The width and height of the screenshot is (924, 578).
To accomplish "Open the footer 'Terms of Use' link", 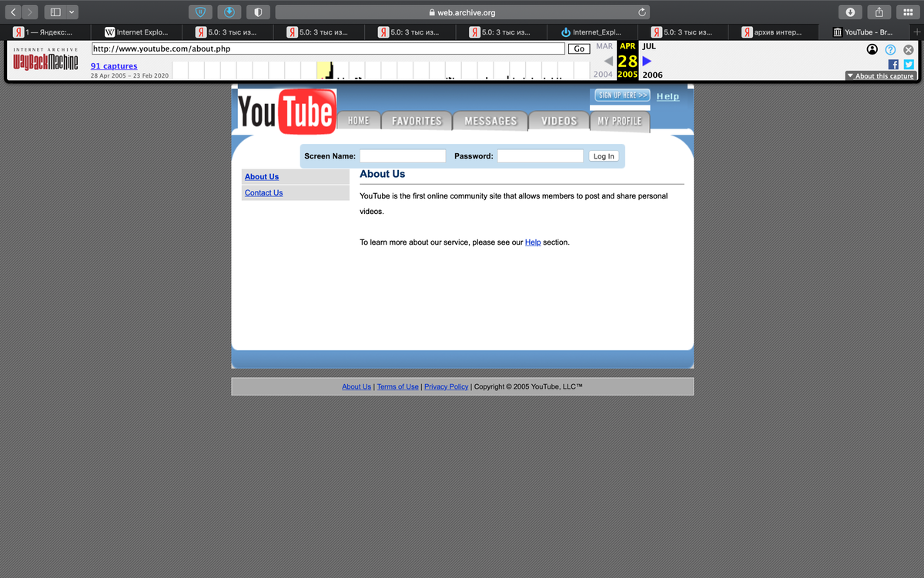I will click(x=398, y=387).
